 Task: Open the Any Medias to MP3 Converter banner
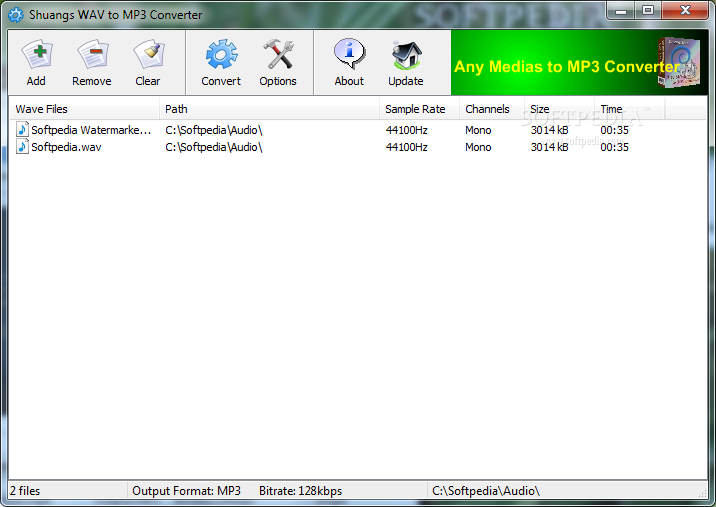click(579, 63)
